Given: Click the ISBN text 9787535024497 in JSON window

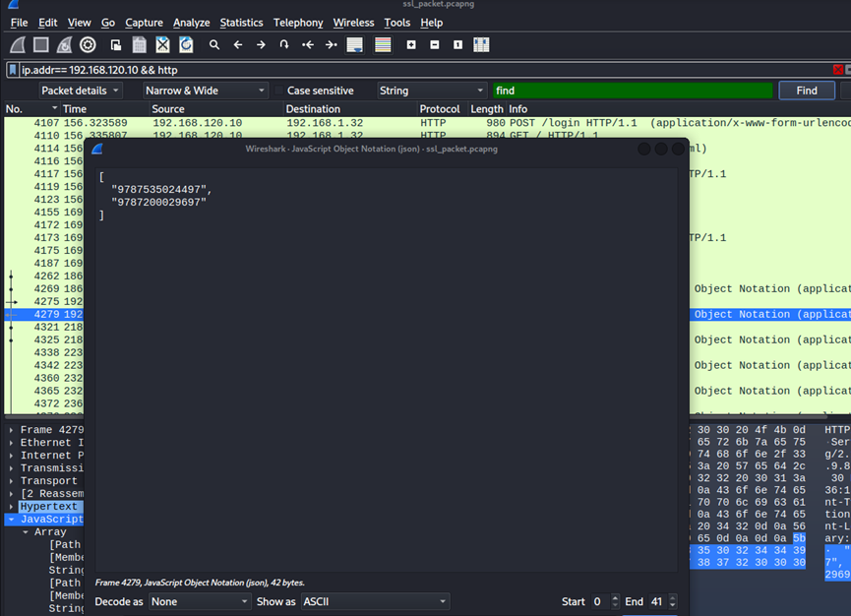Looking at the screenshot, I should (159, 189).
